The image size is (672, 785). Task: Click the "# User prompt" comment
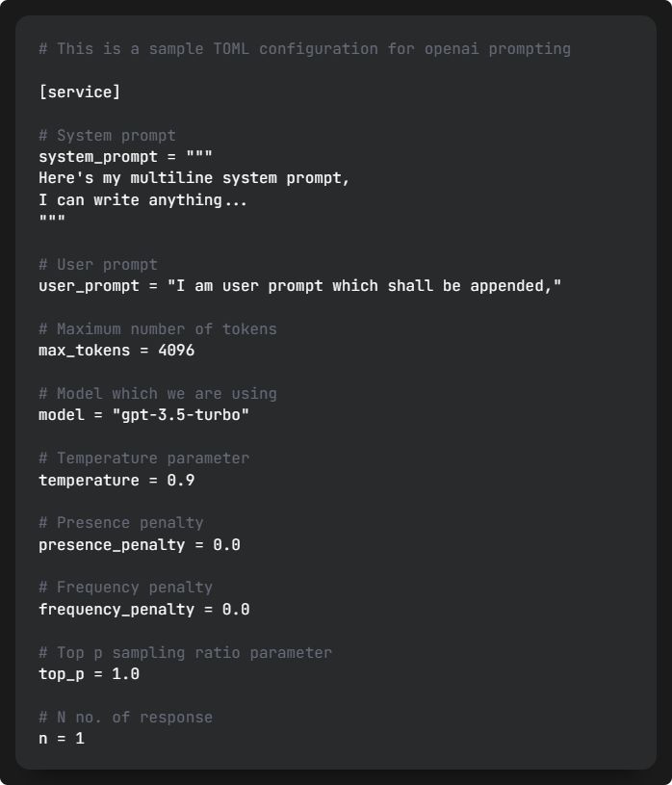[x=98, y=264]
